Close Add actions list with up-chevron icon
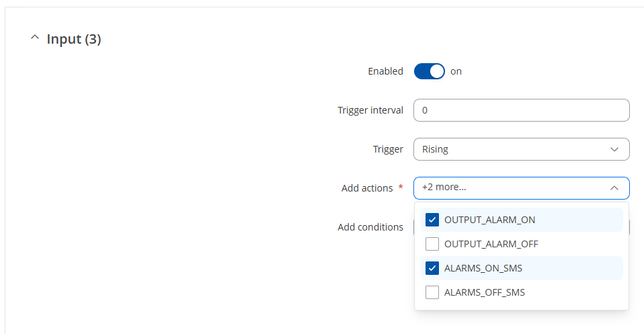Viewport: 644px width, 334px height. (x=614, y=188)
